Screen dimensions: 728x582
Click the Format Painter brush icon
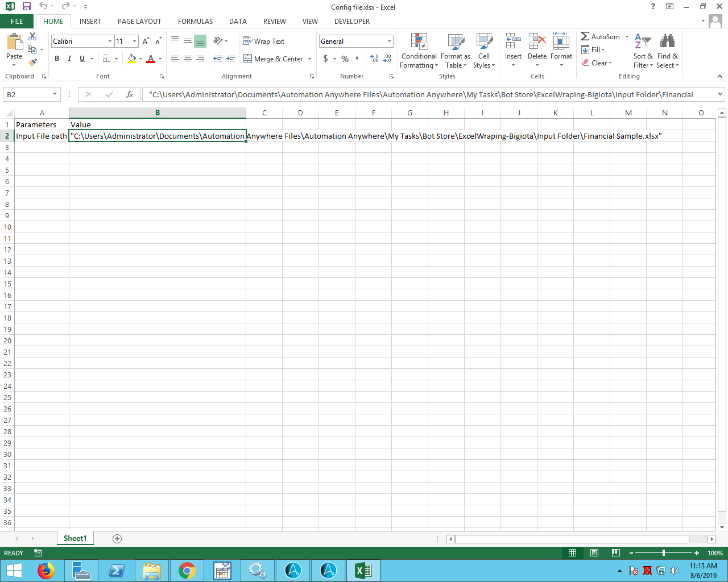pyautogui.click(x=32, y=62)
